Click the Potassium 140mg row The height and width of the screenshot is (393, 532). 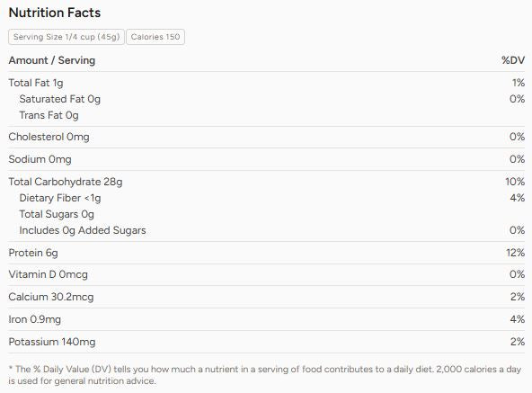point(267,342)
